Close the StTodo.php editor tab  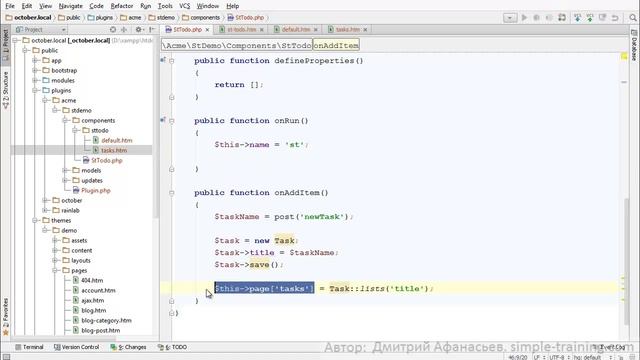207,30
